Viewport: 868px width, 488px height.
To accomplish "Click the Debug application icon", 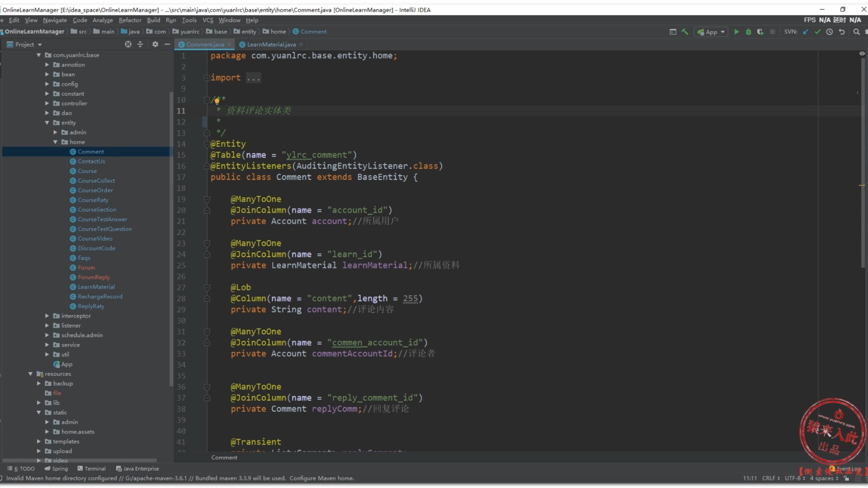I will 748,32.
